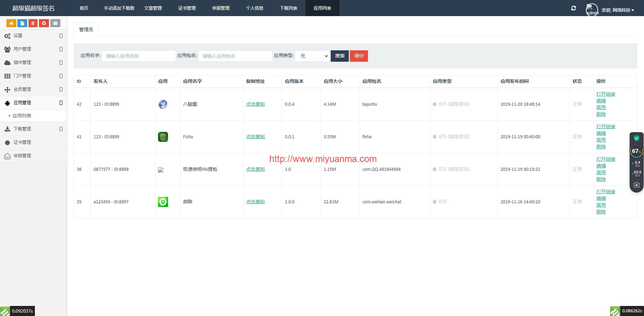Screen dimensions: 644x316
Task: Open 举报管理 in the sidebar
Action: click(x=33, y=156)
